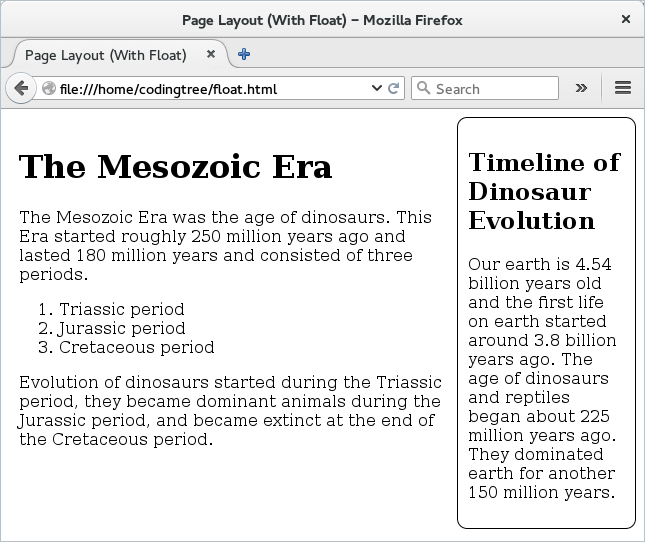
Task: Show more tools via the double-chevron overflow button
Action: click(x=581, y=88)
